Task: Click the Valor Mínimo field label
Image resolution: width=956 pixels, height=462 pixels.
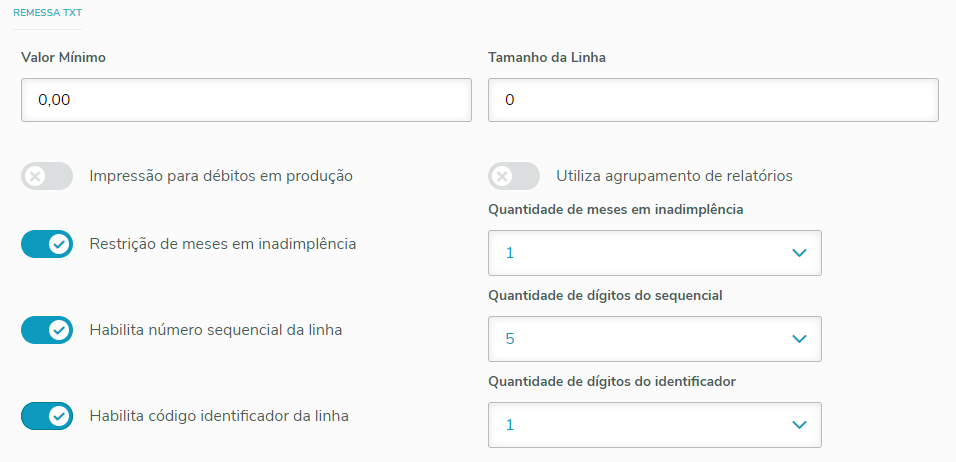Action: pos(64,57)
